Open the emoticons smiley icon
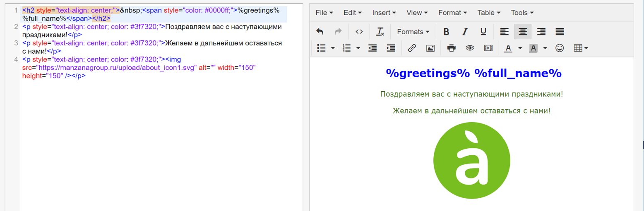Image resolution: width=644 pixels, height=211 pixels. [x=560, y=48]
